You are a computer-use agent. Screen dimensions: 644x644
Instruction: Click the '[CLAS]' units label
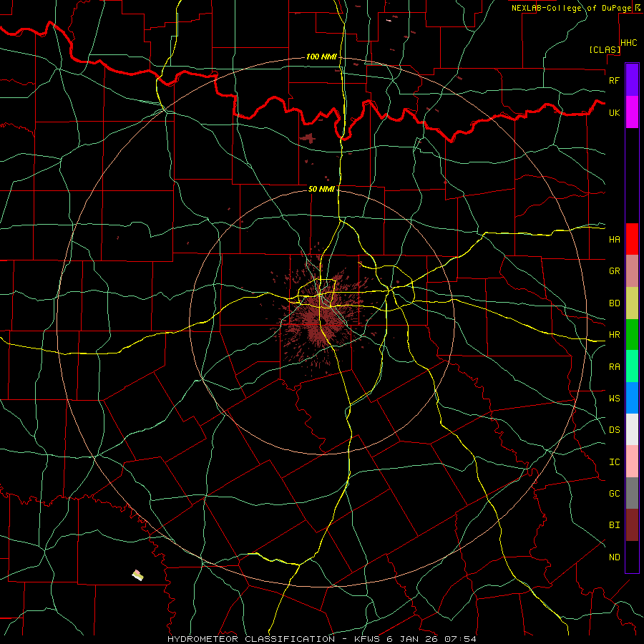605,50
